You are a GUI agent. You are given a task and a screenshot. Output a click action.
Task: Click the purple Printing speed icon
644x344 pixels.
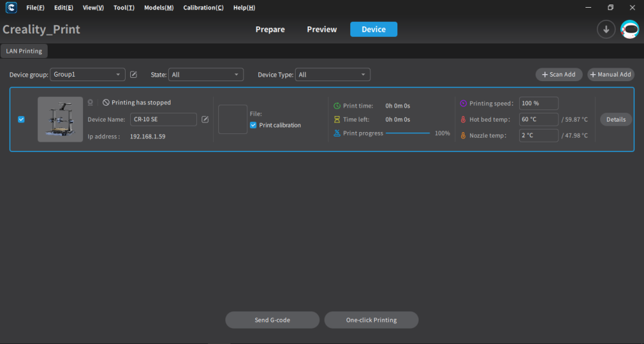coord(463,104)
